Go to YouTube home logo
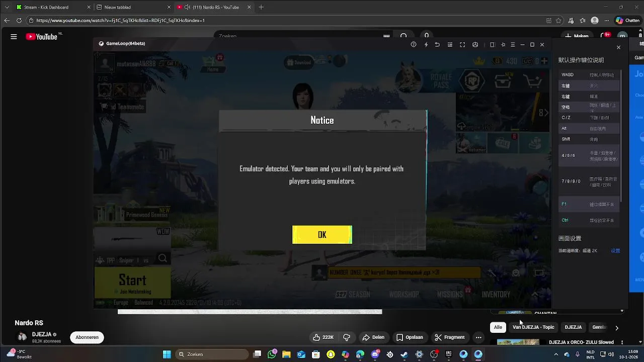The height and width of the screenshot is (362, 644). pos(41,36)
